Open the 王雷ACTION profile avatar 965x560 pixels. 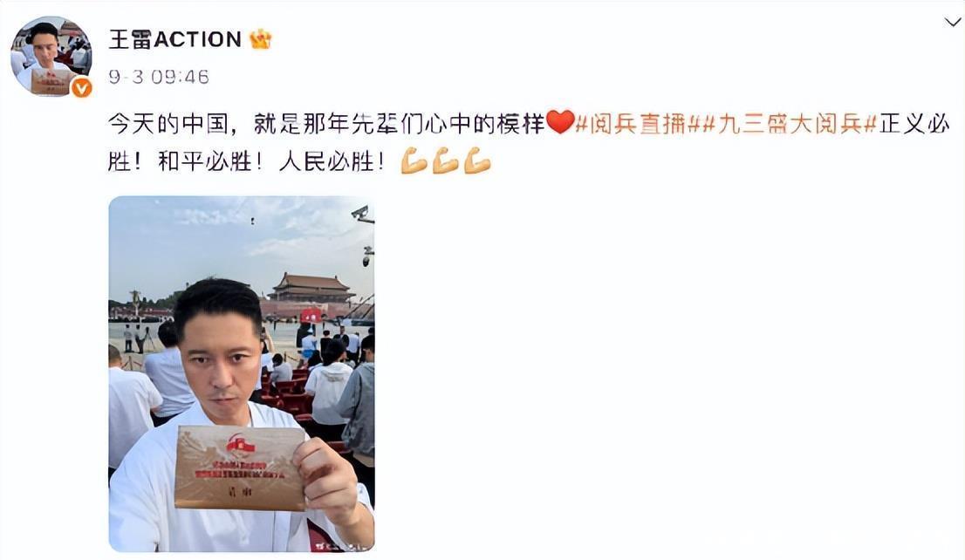click(x=51, y=56)
